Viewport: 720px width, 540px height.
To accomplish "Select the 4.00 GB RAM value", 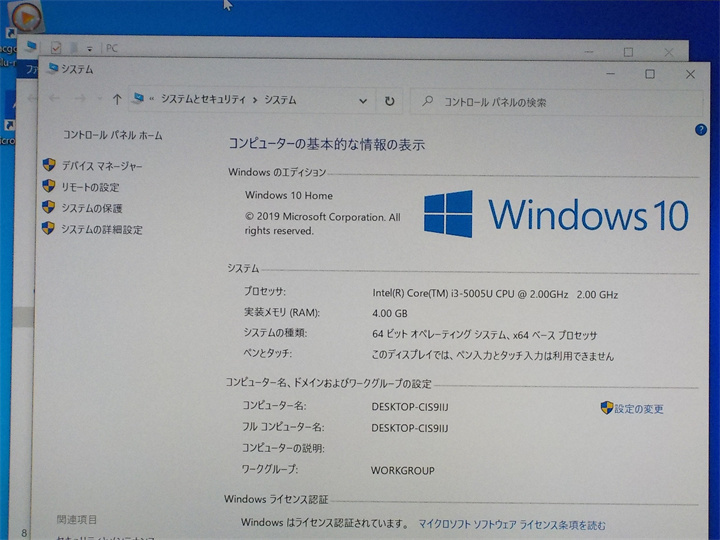I will click(x=390, y=313).
